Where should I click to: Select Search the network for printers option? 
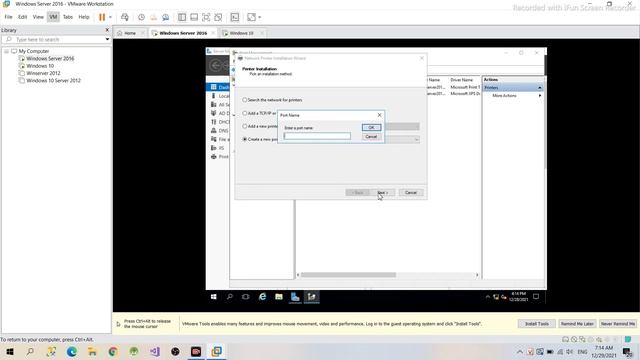244,100
